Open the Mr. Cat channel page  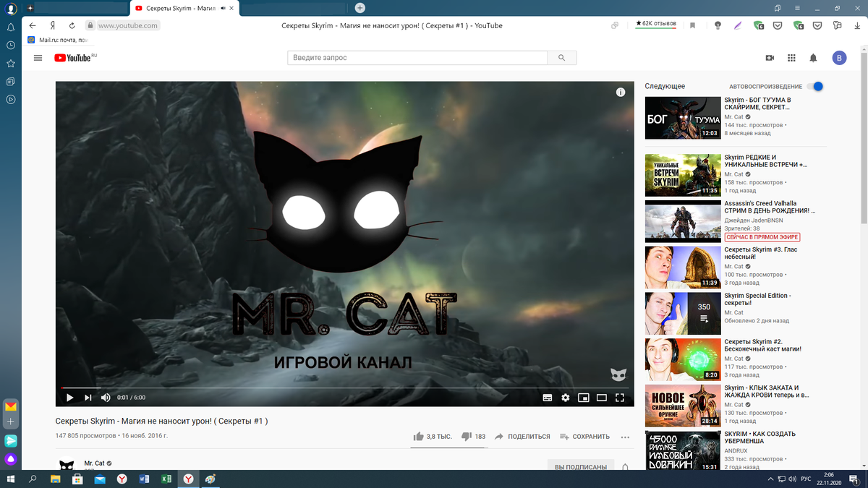click(x=94, y=463)
